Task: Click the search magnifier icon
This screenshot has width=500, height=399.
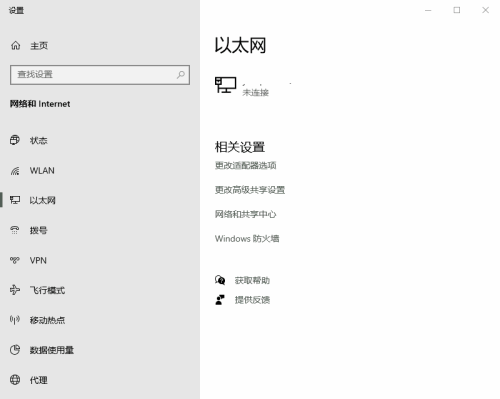Action: click(181, 75)
